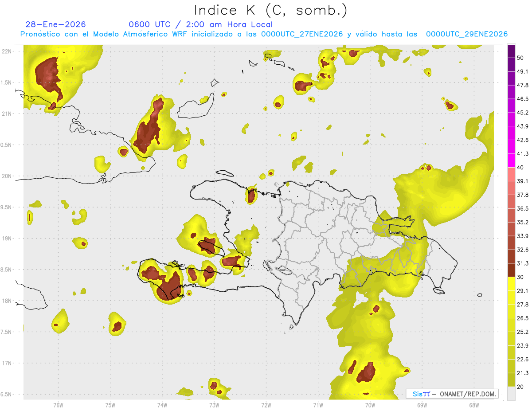Click the initialization time "0000UTC_27ENE2026"
532x411 pixels.
[302, 34]
